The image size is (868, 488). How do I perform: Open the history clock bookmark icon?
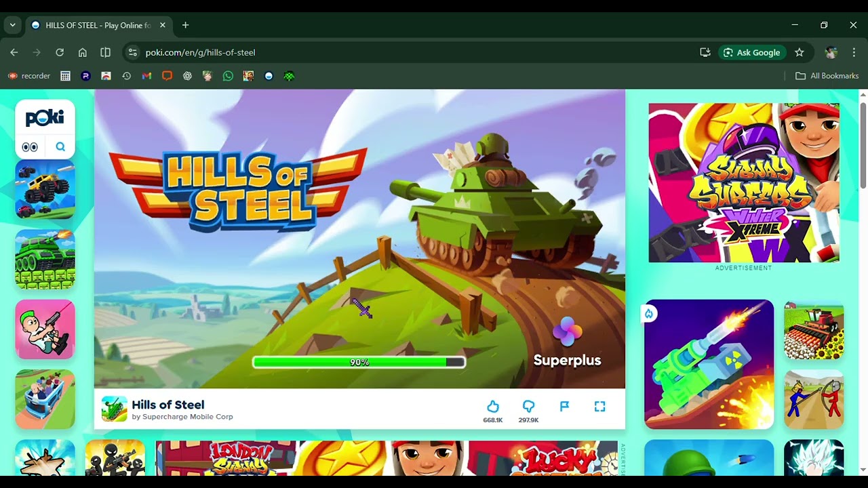(126, 76)
